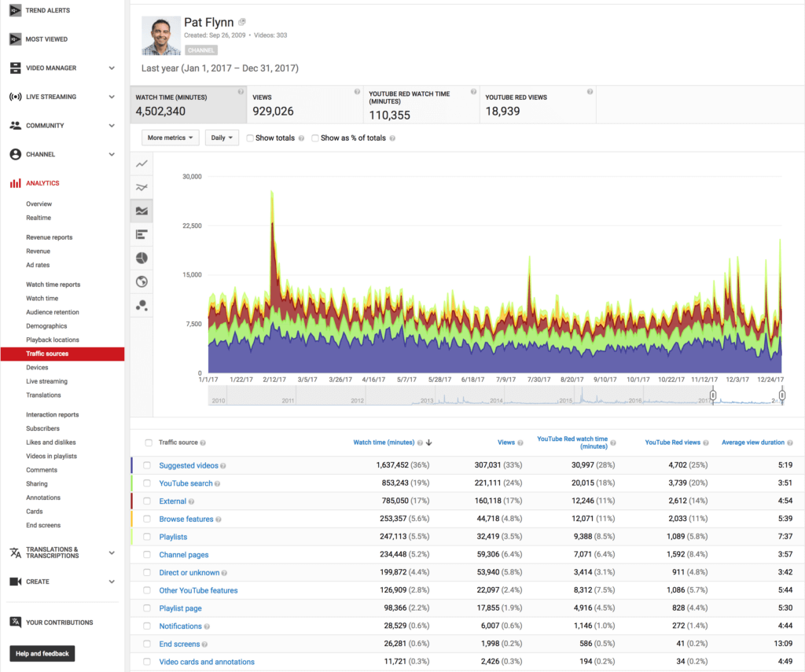Click help icon on YouTube Red Views card

coord(590,91)
